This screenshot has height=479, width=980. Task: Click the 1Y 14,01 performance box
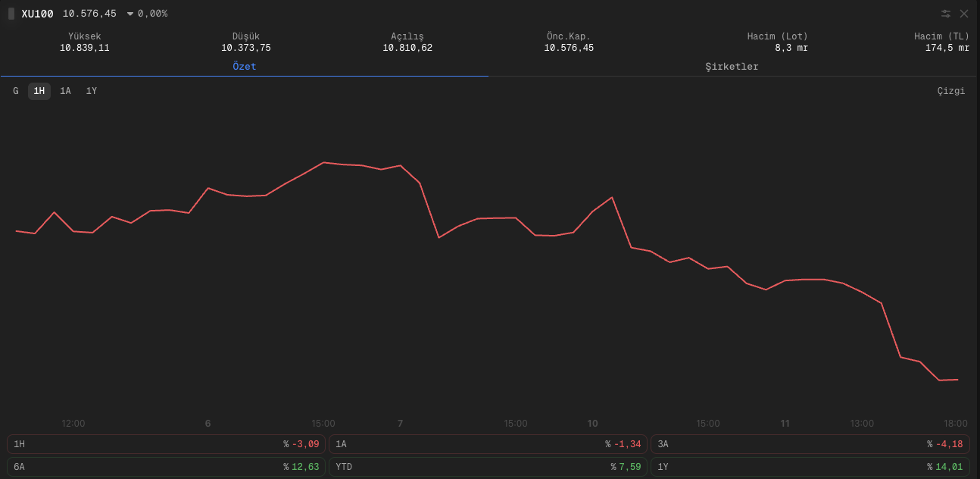coord(810,467)
